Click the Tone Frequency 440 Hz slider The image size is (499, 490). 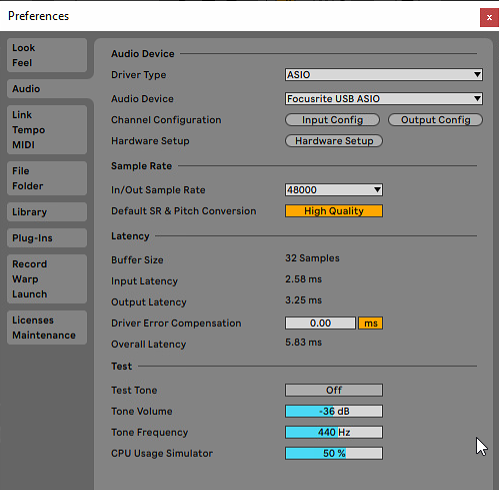tap(334, 432)
